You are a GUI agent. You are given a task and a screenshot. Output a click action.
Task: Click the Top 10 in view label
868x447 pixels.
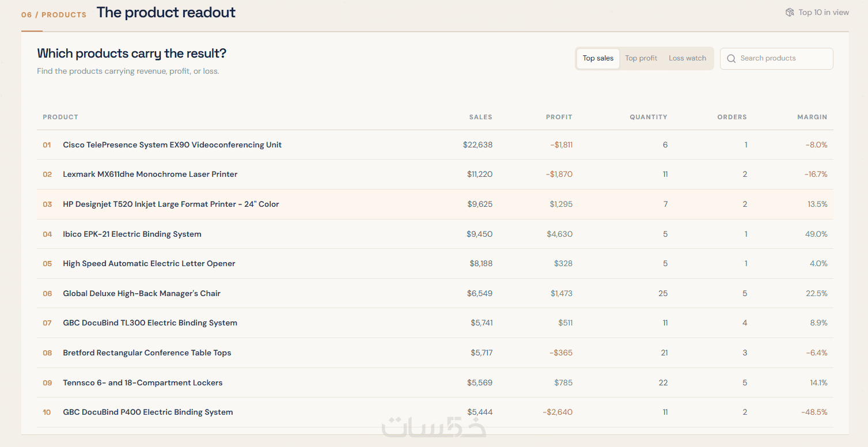coord(824,12)
